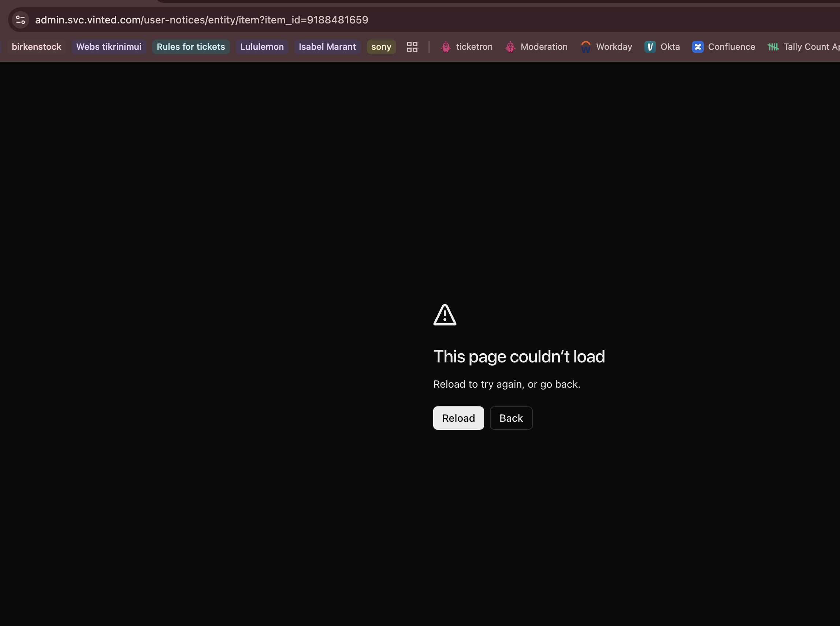Click the Tally Count bookmark icon

coord(773,46)
